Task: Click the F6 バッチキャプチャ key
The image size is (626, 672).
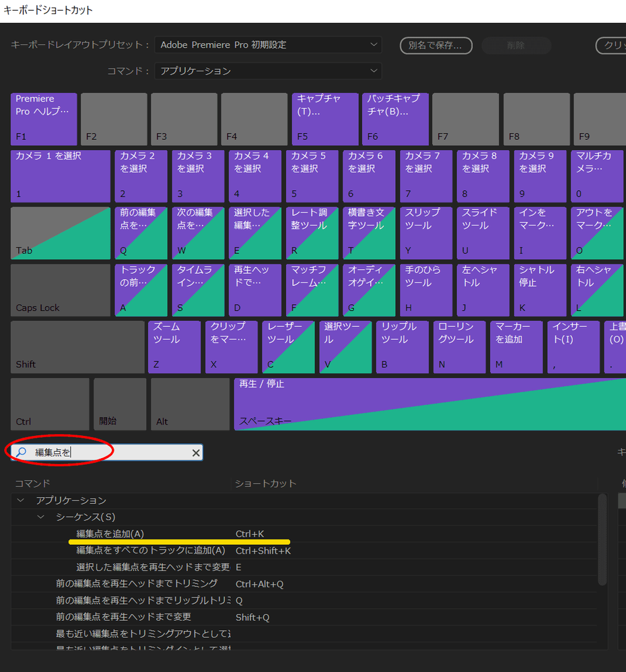Action: [x=395, y=119]
